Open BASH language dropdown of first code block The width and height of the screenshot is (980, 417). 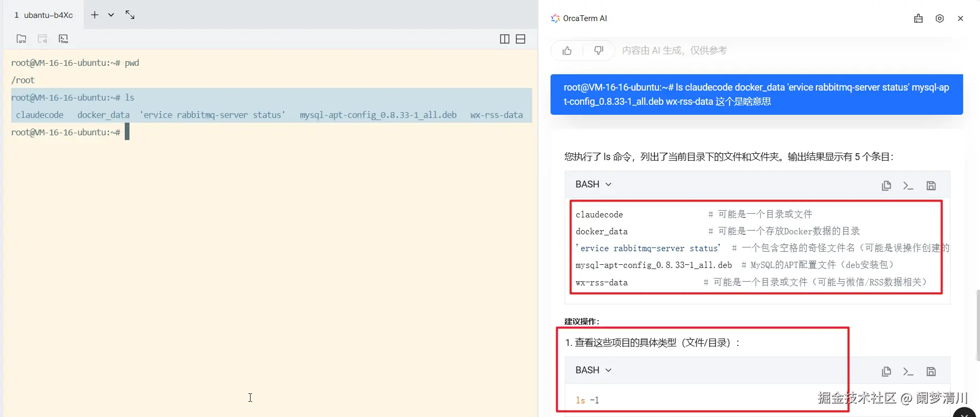(593, 184)
